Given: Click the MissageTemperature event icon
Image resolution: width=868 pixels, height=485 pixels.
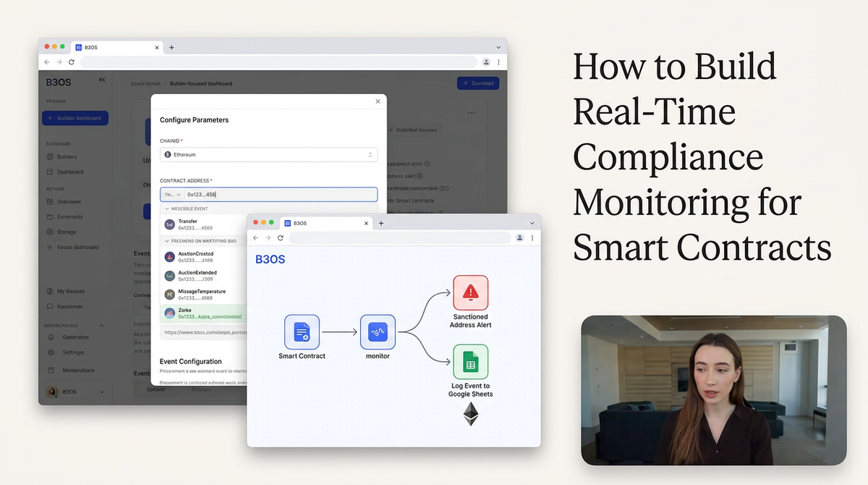Looking at the screenshot, I should pyautogui.click(x=170, y=295).
